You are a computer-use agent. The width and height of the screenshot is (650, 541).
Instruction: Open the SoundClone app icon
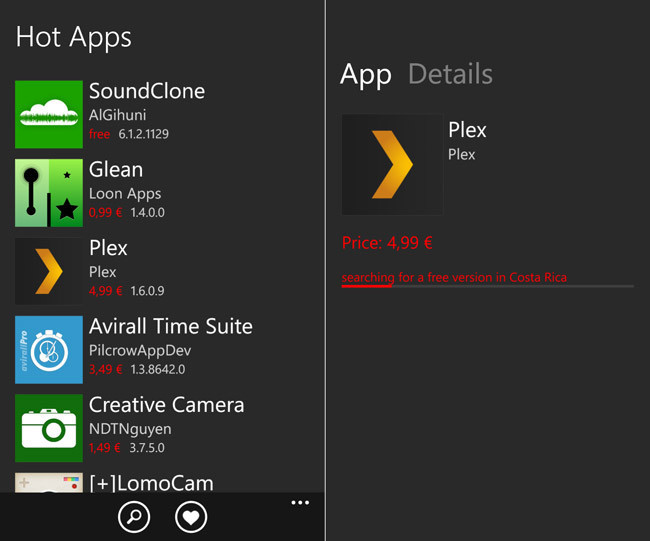[x=49, y=114]
